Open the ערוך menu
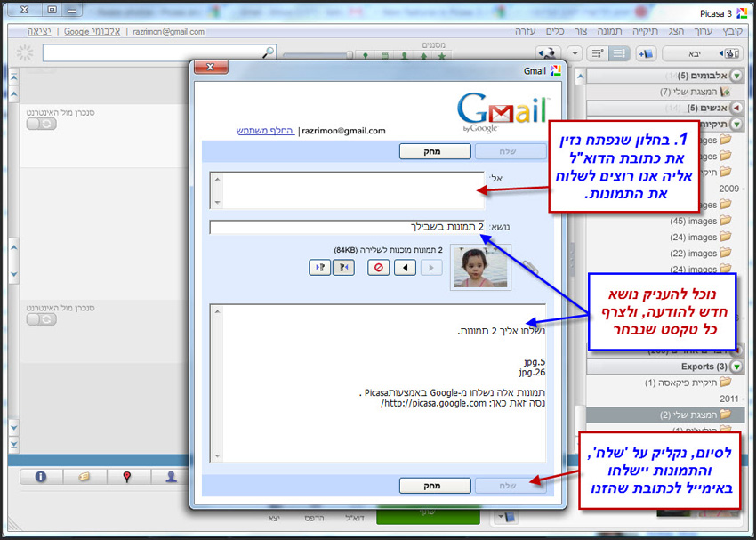 click(x=703, y=31)
